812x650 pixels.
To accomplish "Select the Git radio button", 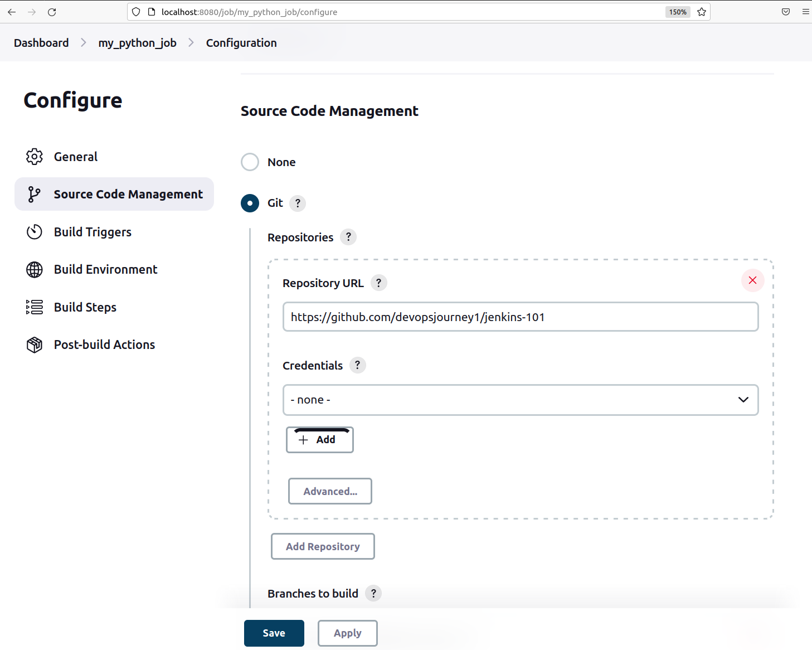I will pos(250,203).
